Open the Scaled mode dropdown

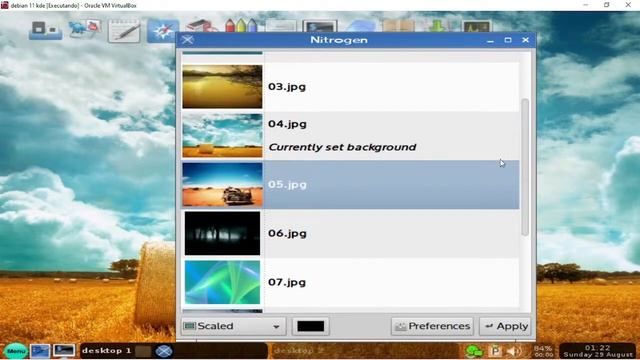coord(233,326)
